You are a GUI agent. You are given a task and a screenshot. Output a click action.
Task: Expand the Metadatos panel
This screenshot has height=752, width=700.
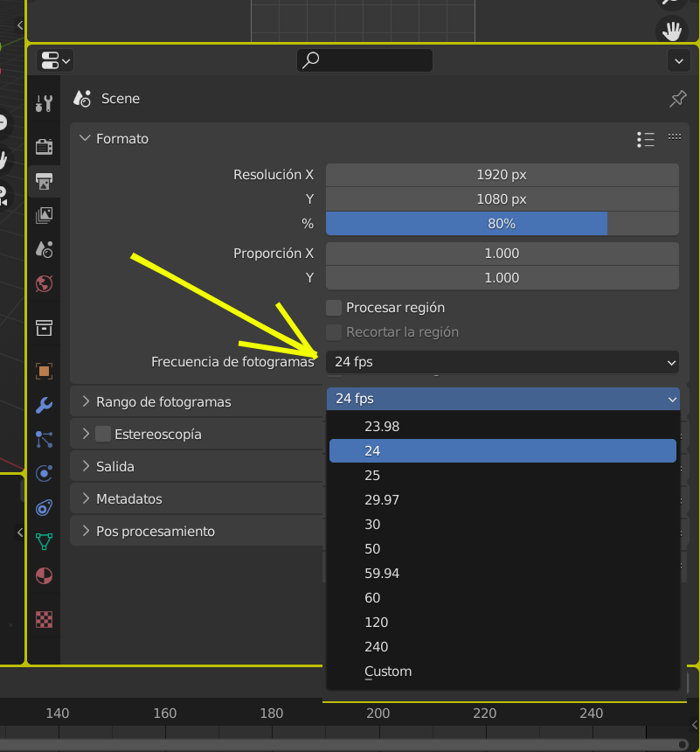pos(86,498)
